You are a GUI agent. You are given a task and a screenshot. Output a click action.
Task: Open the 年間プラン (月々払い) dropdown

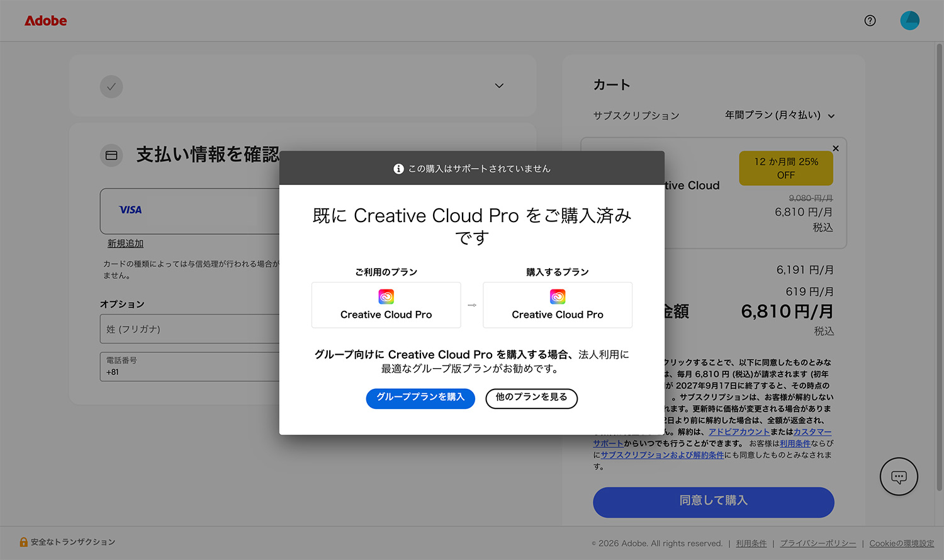780,115
